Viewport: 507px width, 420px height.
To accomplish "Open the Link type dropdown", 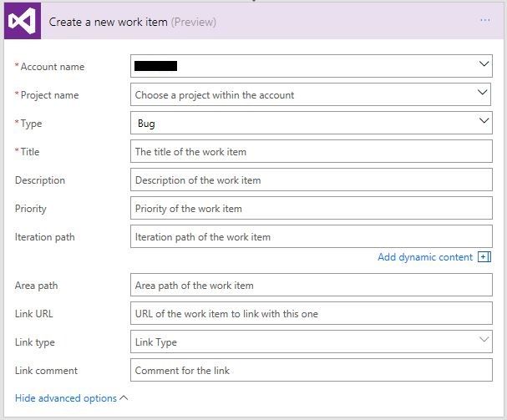I will (312, 342).
